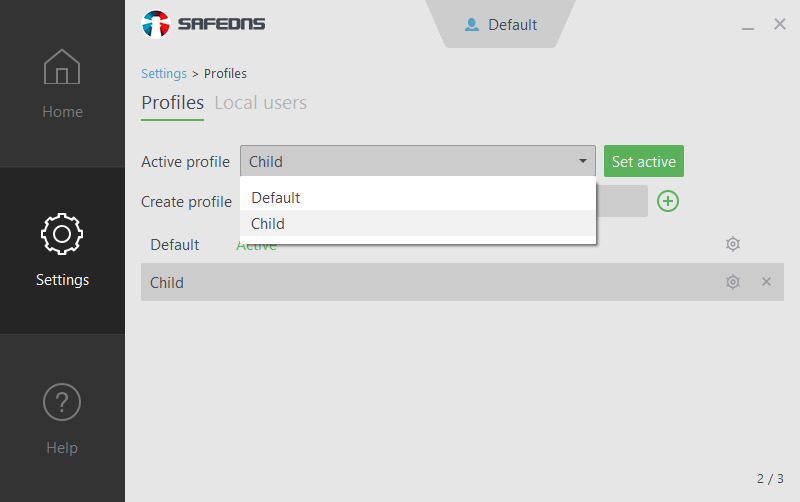The height and width of the screenshot is (502, 800).
Task: Select the Child row in profile list
Action: pos(400,282)
